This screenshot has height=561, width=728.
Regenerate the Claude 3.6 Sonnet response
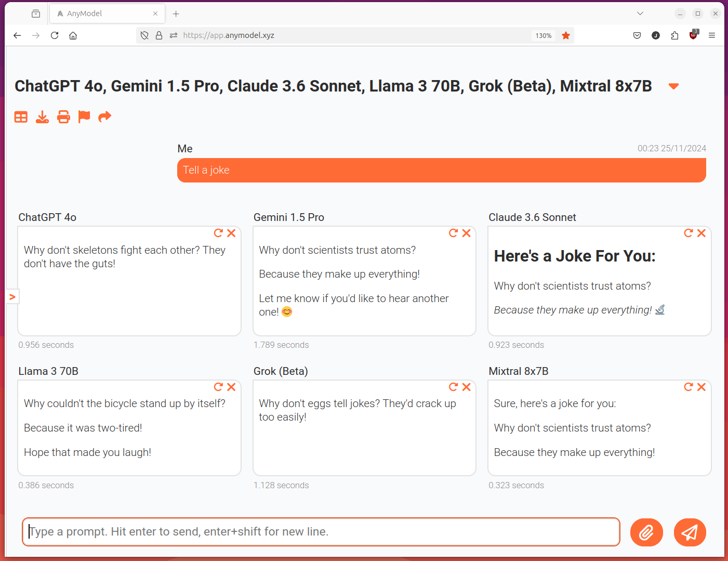click(x=688, y=233)
